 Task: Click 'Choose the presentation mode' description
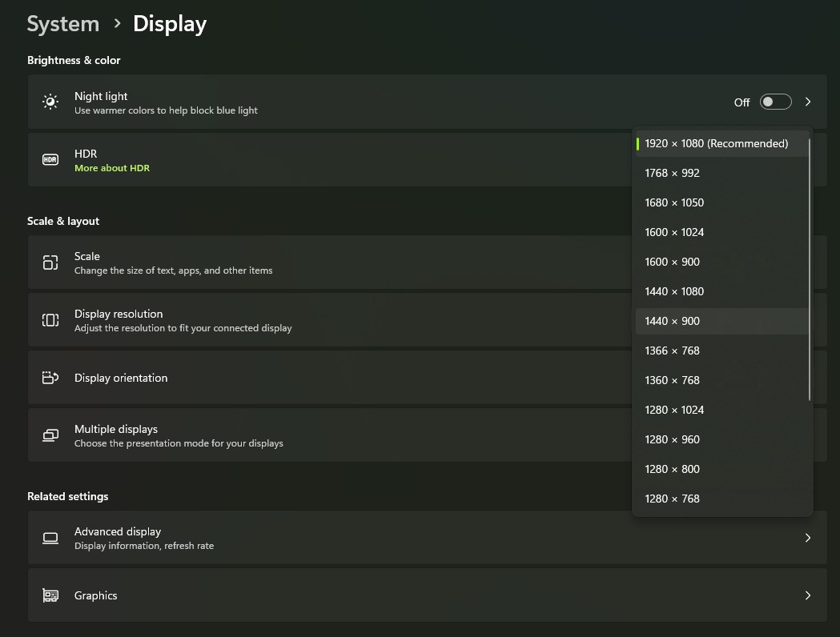pyautogui.click(x=179, y=443)
